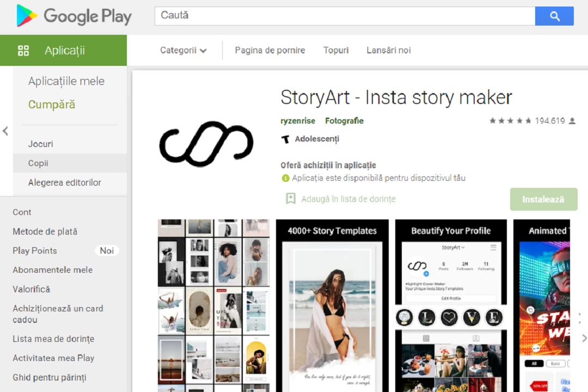
Task: Click the Caută search field
Action: click(x=345, y=16)
